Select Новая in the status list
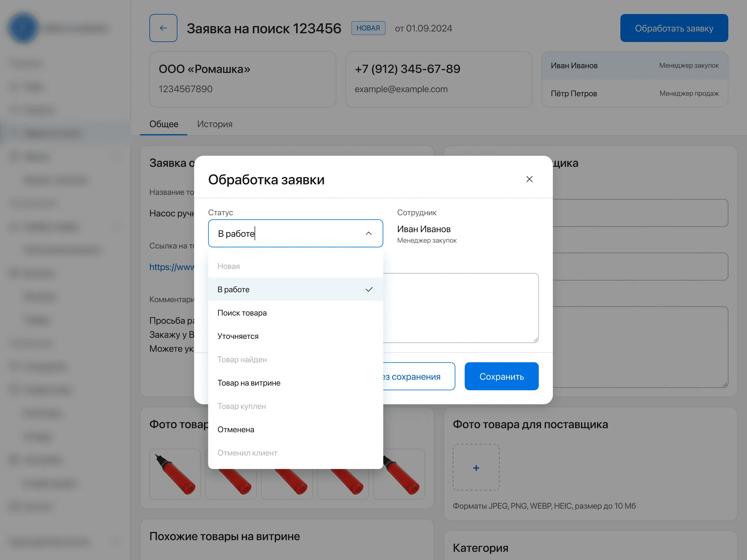The width and height of the screenshot is (747, 560). [x=296, y=266]
